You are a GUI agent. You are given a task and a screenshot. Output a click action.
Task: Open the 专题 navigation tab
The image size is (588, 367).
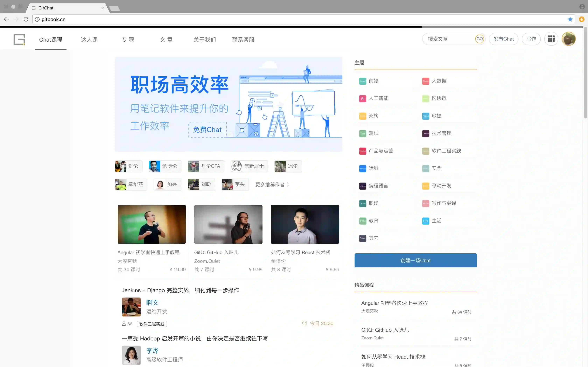(x=128, y=39)
